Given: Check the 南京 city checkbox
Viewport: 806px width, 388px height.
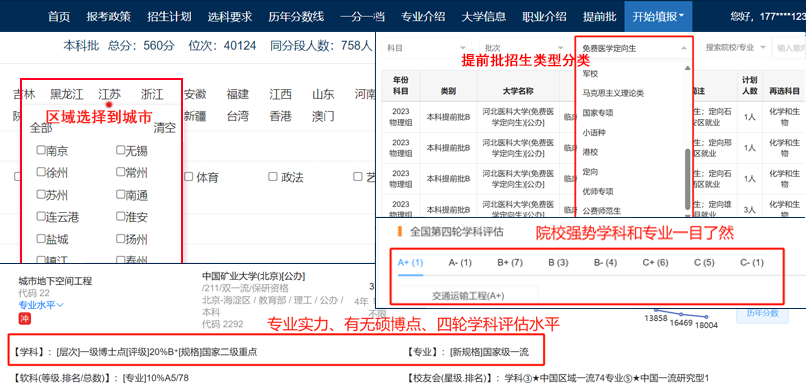Looking at the screenshot, I should [41, 150].
